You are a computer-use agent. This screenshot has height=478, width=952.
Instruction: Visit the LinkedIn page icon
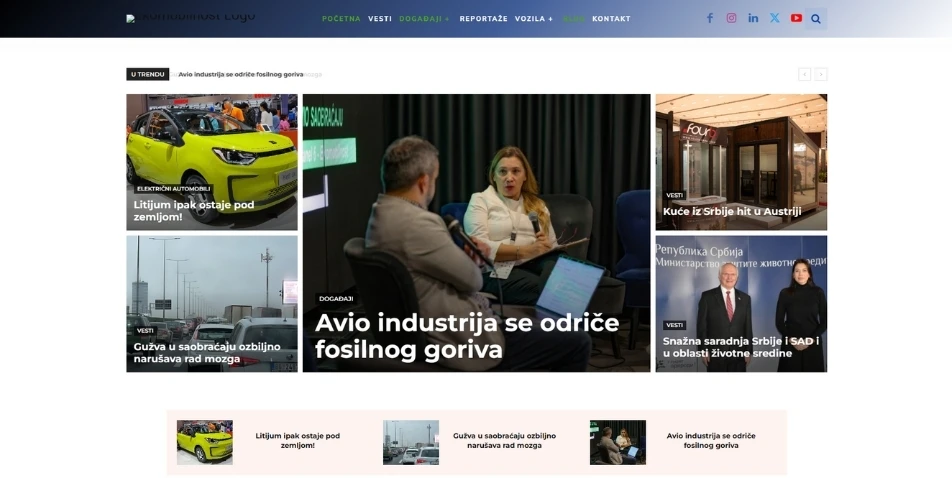(x=753, y=18)
